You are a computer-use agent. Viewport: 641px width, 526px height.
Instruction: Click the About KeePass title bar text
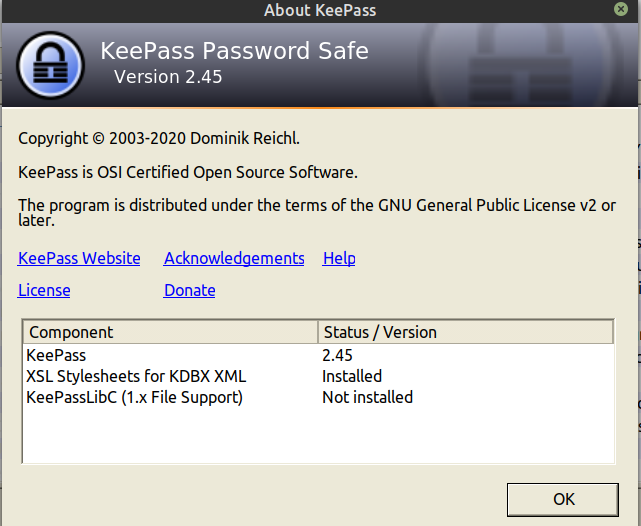tap(320, 10)
